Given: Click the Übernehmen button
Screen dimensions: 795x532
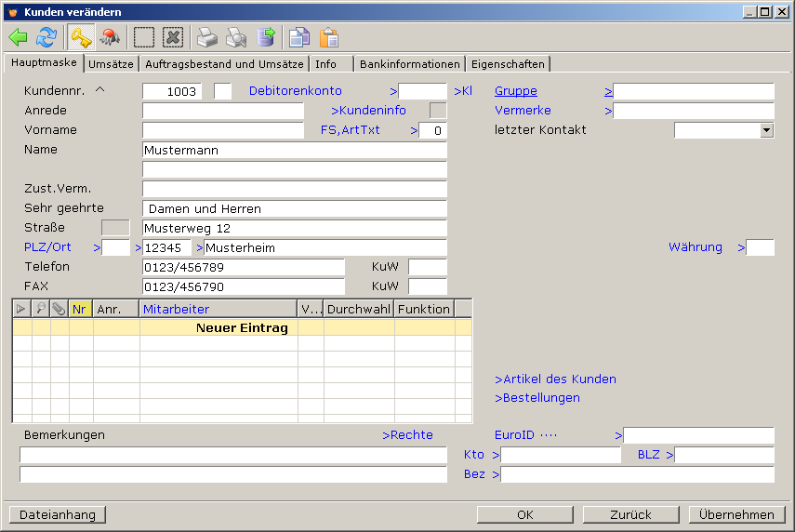Looking at the screenshot, I should pos(738,514).
